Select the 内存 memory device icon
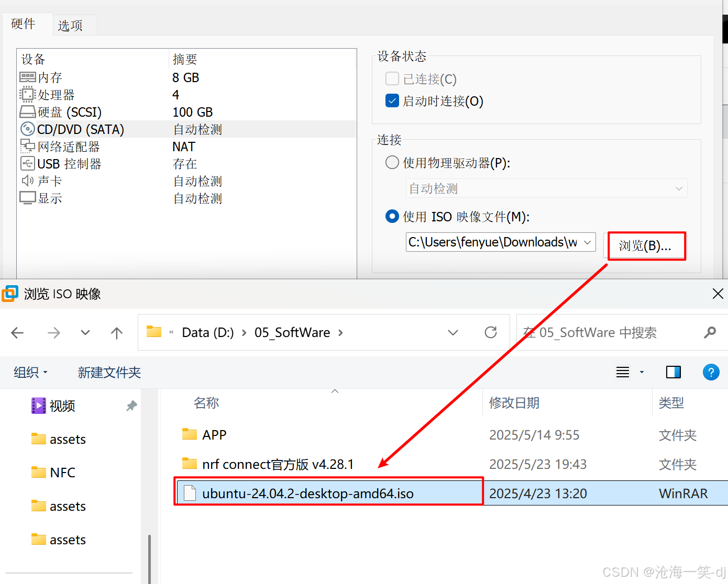Viewport: 728px width, 584px height. pyautogui.click(x=28, y=77)
